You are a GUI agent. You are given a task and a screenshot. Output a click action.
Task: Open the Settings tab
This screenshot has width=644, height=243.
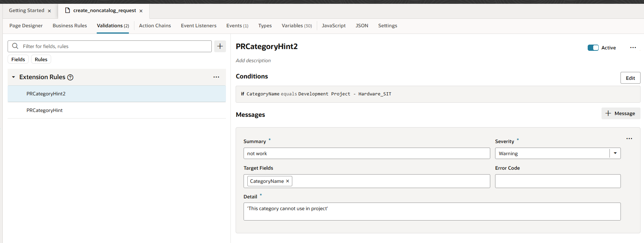388,26
